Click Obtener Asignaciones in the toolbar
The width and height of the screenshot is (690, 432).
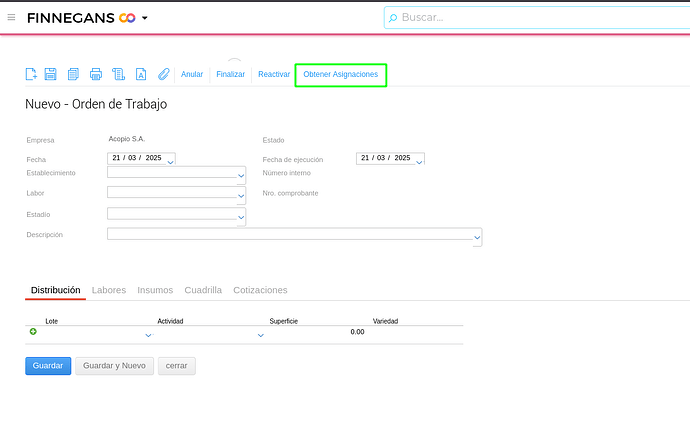click(340, 75)
